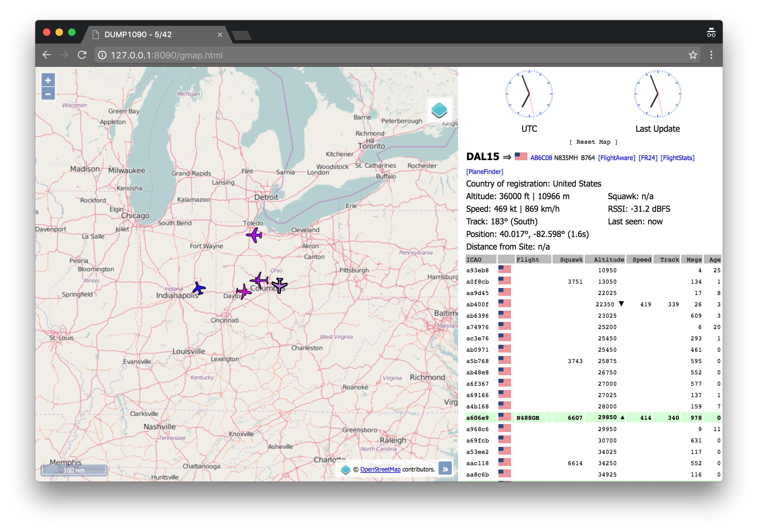Select the light purple aircraft east of Columbus
The width and height of the screenshot is (758, 532).
click(279, 285)
